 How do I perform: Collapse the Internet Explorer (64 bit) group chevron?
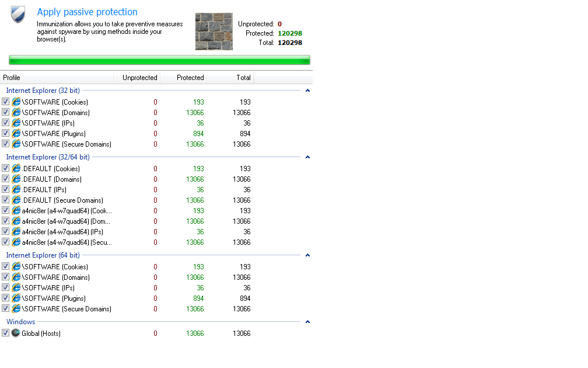(307, 255)
